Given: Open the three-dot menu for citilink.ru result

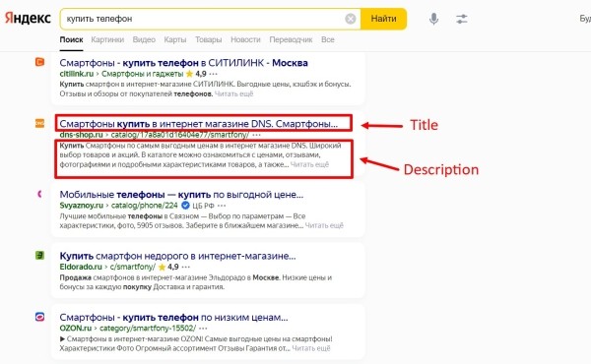Looking at the screenshot, I should [x=214, y=74].
